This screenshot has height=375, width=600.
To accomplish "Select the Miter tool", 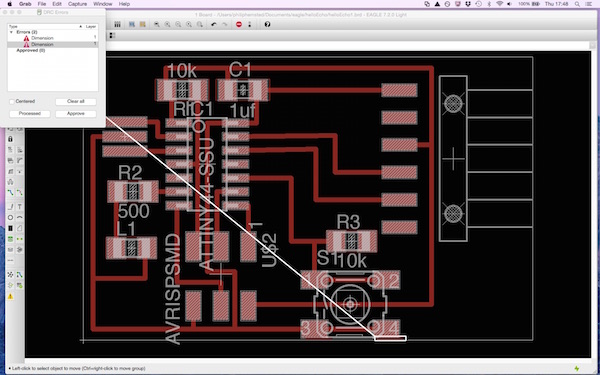I will [20, 160].
